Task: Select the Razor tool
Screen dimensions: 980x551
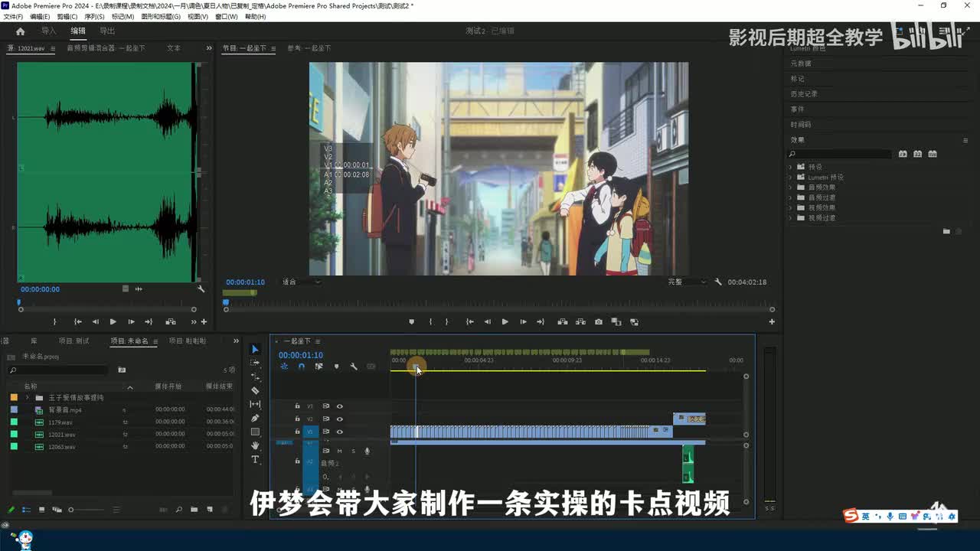Action: coord(255,390)
